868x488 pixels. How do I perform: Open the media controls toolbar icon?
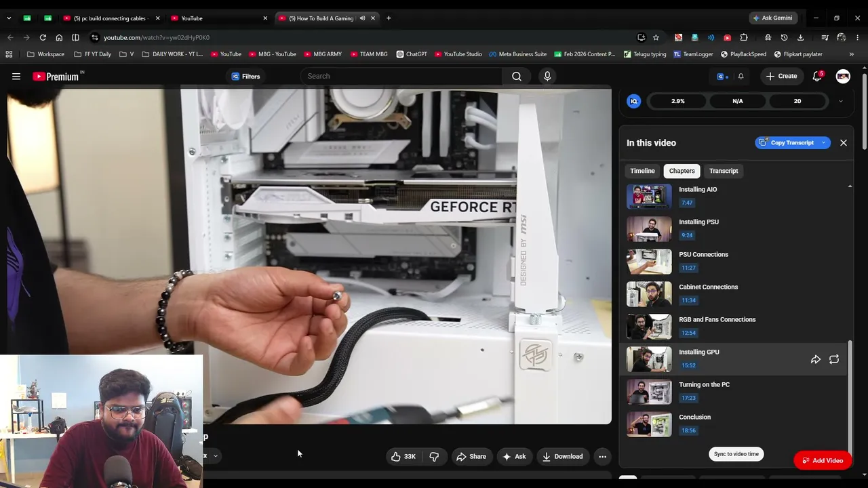pyautogui.click(x=825, y=37)
